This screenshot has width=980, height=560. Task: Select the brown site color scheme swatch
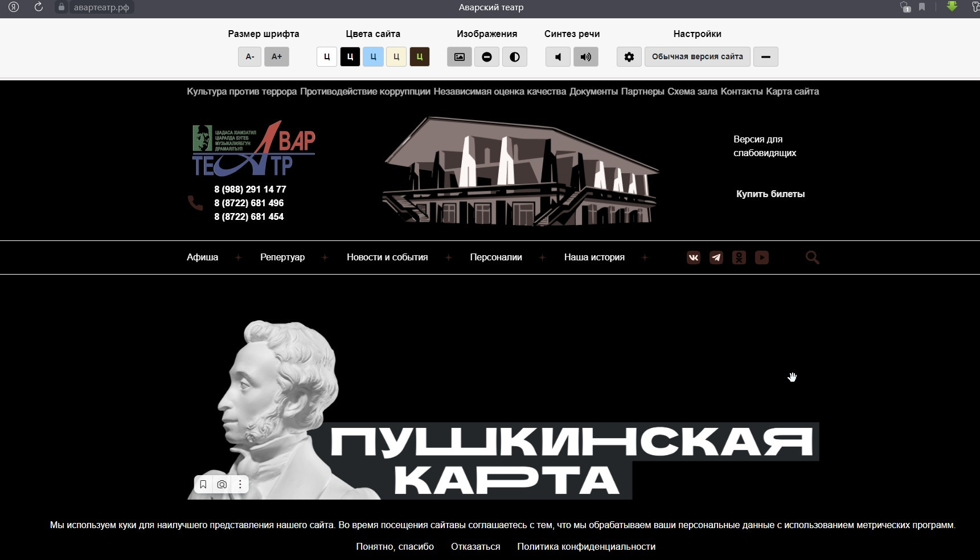(x=420, y=56)
